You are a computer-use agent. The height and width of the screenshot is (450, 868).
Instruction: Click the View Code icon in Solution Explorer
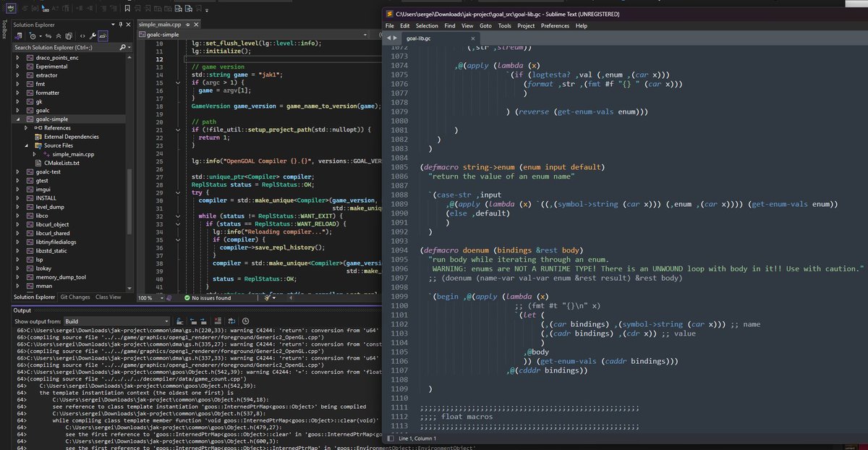82,37
